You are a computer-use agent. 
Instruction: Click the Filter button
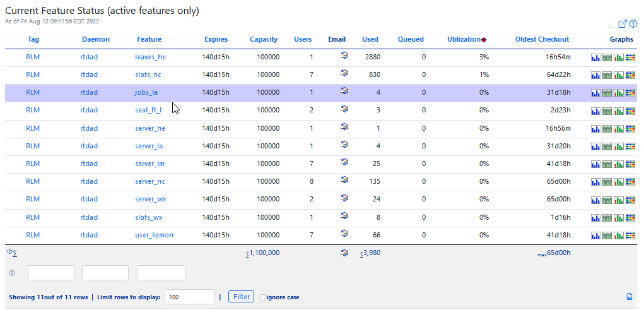(242, 297)
